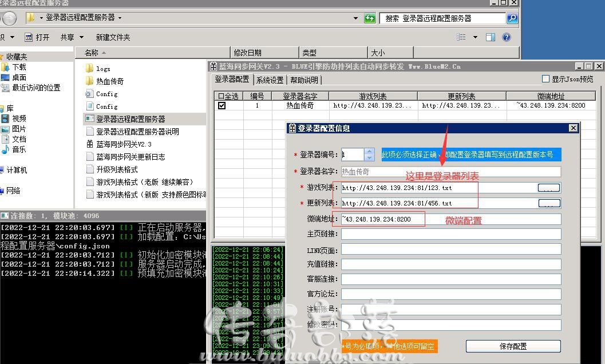Screen dimensions: 605x364
Task: Click the 主页链接 input field
Action: coord(450,234)
